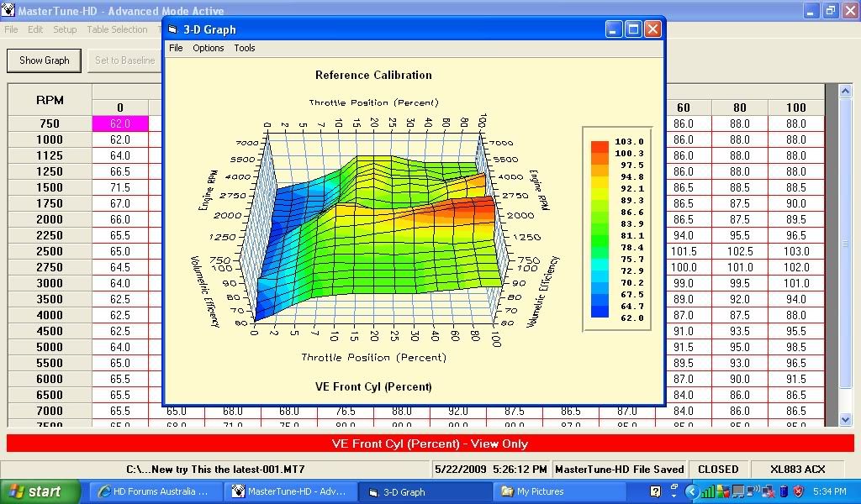The height and width of the screenshot is (504, 861).
Task: Click cell 71.5 in the 1500 RPM row
Action: click(120, 187)
